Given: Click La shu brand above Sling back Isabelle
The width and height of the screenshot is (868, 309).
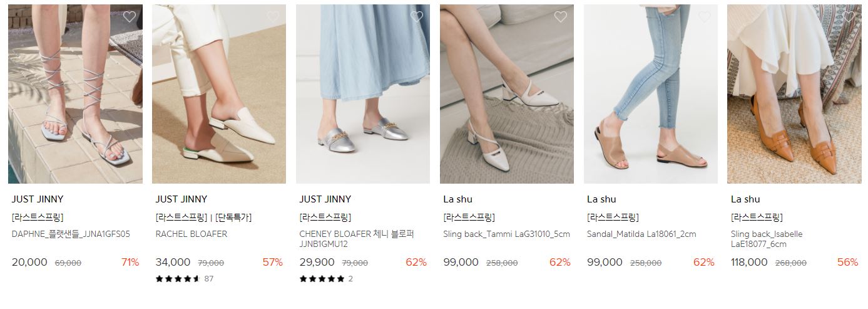Looking at the screenshot, I should click(x=745, y=199).
